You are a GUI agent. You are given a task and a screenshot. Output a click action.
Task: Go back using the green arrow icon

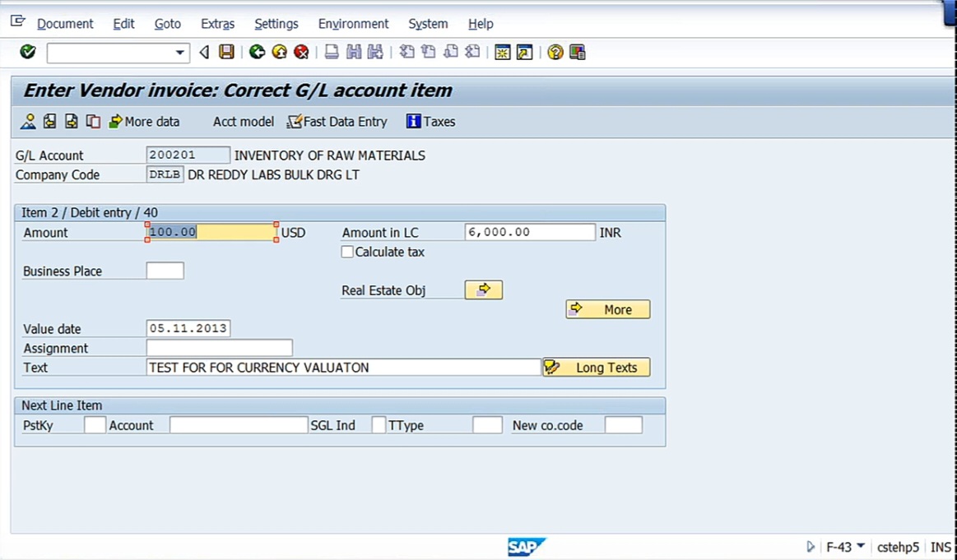point(257,52)
